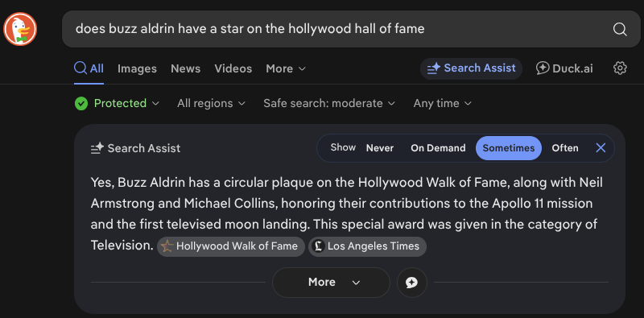Open the All regions dropdown
The height and width of the screenshot is (318, 644).
[211, 103]
